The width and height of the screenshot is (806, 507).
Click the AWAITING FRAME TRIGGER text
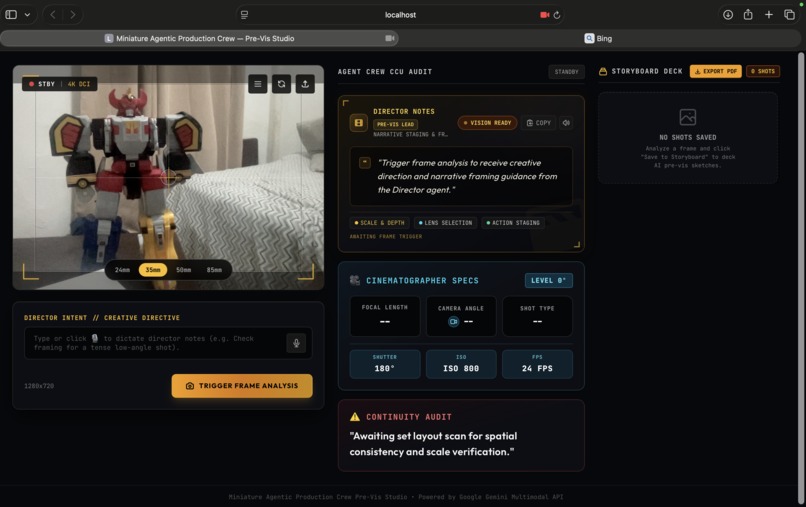(386, 237)
